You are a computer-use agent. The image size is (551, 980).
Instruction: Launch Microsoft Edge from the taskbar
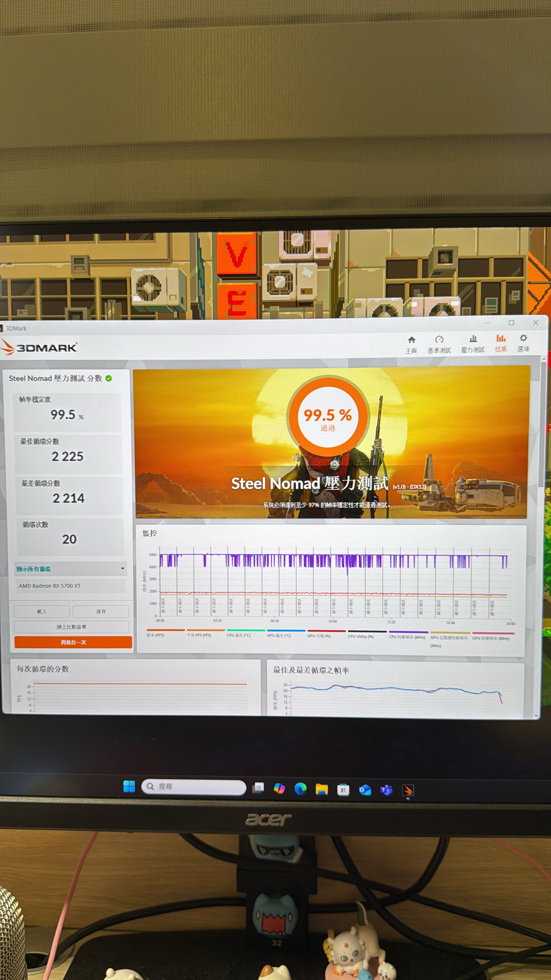(300, 789)
